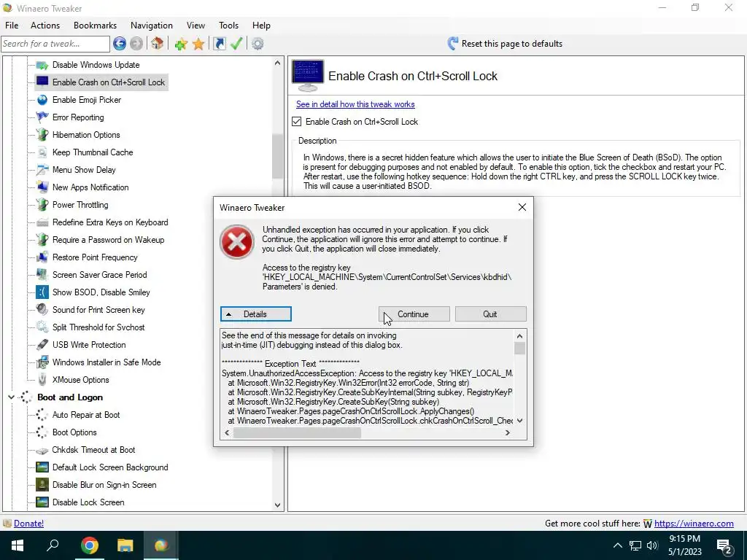Click the tree panel scroll-up arrow
Viewport: 747px width, 560px height.
coord(277,63)
